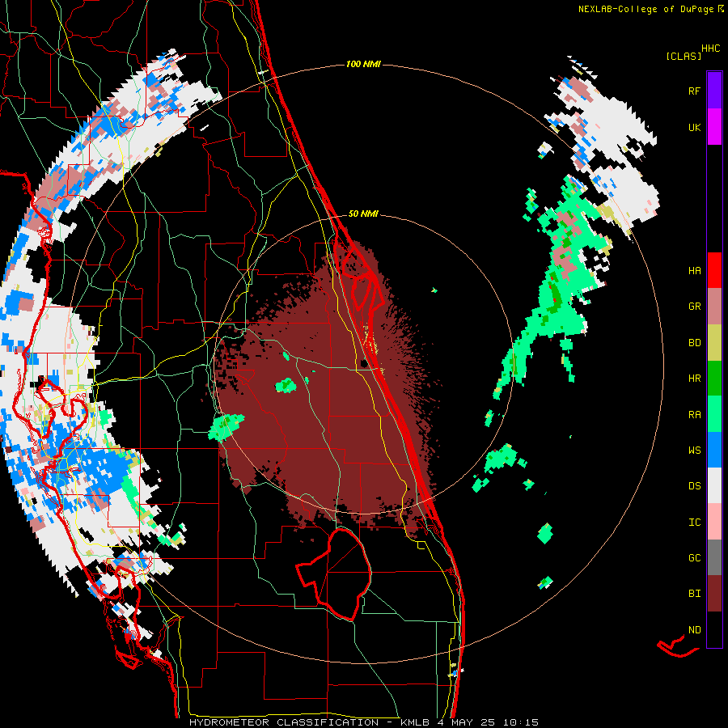
Task: Click the HA red legend swatch
Action: (x=714, y=270)
